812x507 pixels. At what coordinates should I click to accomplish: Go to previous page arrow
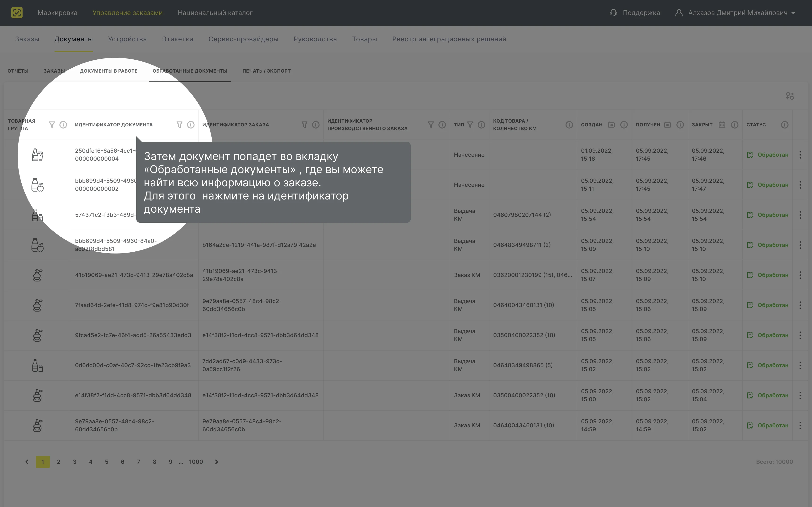point(27,462)
